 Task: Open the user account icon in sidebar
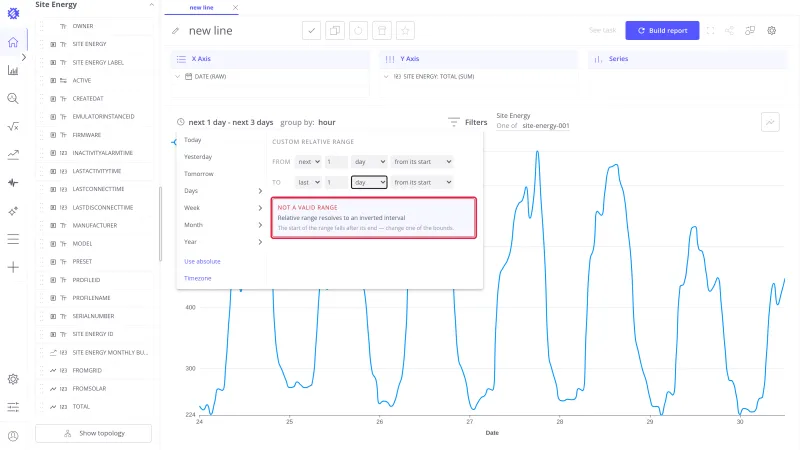pyautogui.click(x=13, y=436)
